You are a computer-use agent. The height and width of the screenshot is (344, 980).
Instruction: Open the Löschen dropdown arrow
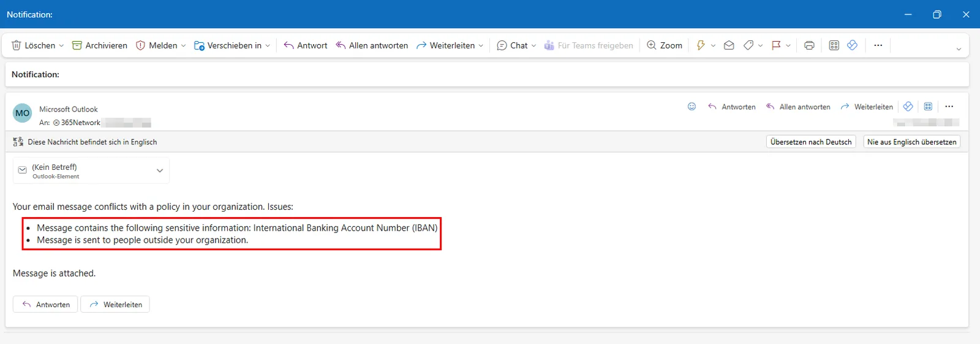click(61, 46)
